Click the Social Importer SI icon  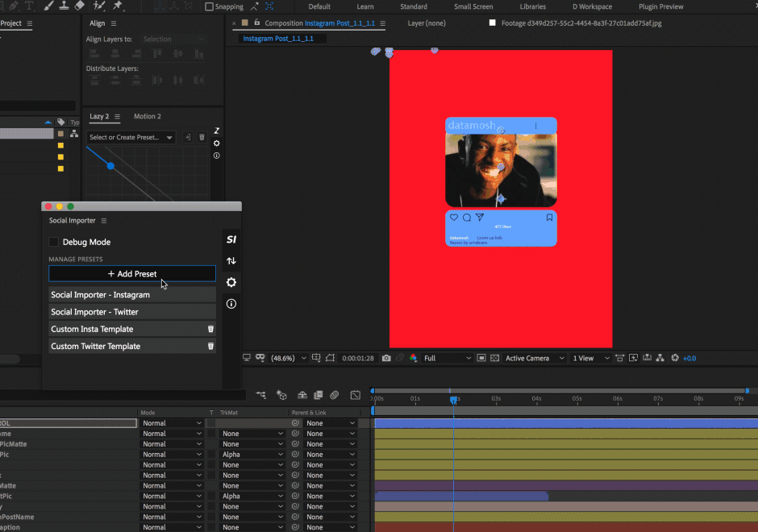click(231, 239)
